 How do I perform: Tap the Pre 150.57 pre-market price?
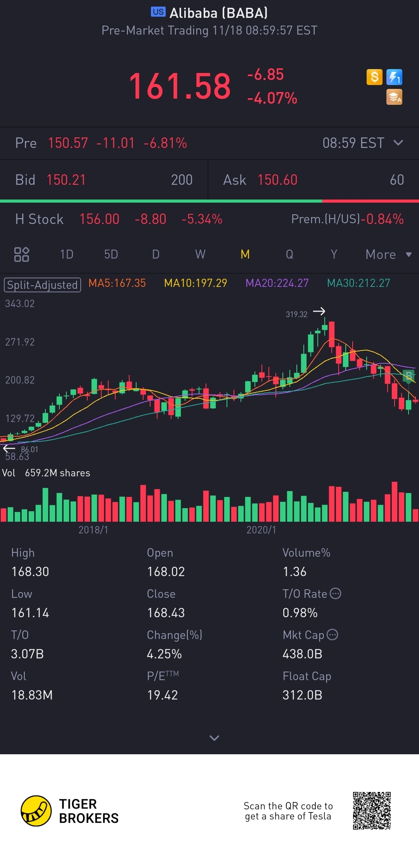click(68, 143)
